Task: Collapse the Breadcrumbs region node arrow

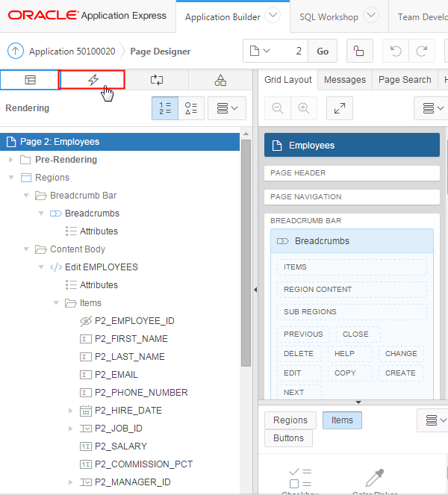Action: 41,214
